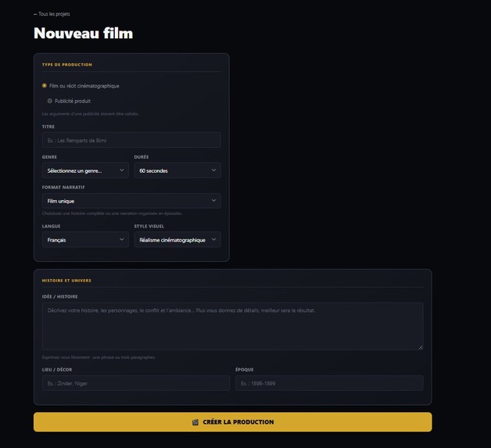Click hint text about publicité arguments
This screenshot has height=448, width=491.
pos(91,114)
